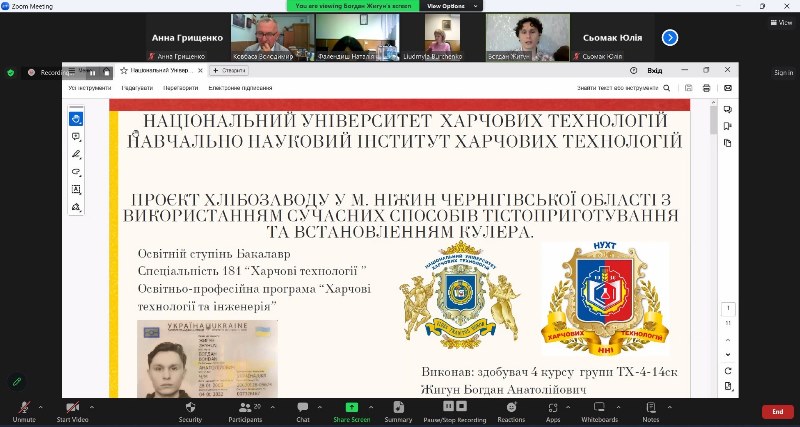Screen dimensions: 800x427
Task: Click the rotate page icon
Action: (728, 371)
